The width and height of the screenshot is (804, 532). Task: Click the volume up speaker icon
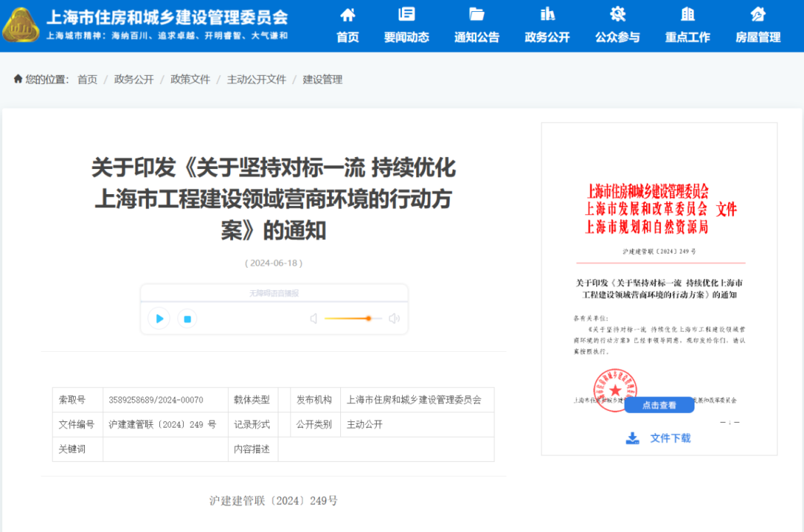click(x=394, y=318)
